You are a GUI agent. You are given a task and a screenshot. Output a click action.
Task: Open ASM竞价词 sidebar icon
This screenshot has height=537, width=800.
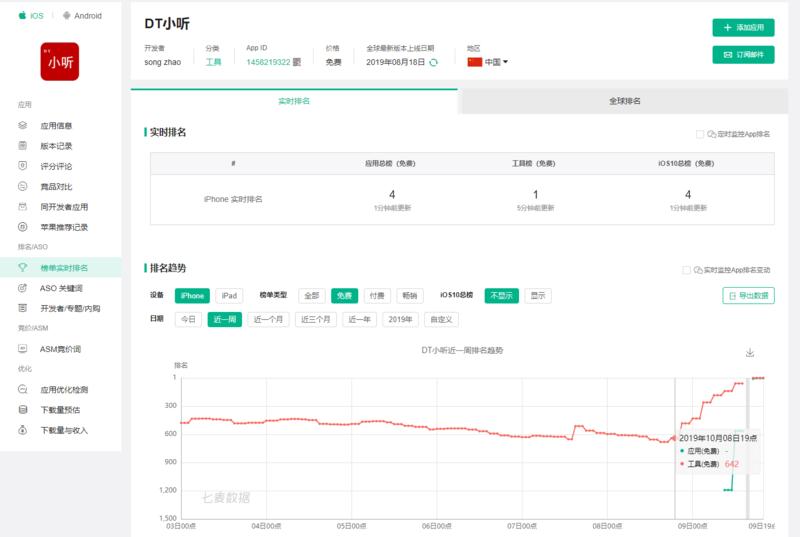[x=22, y=349]
